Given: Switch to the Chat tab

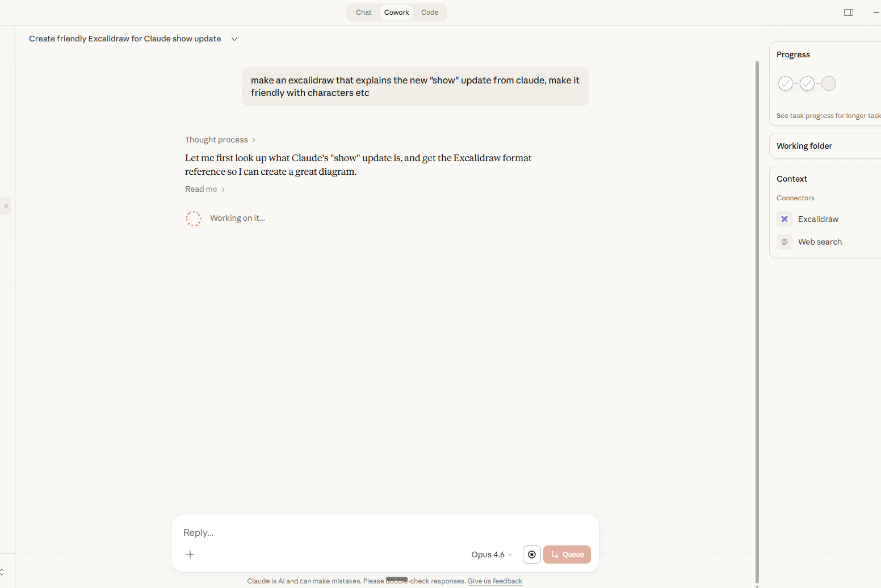Looking at the screenshot, I should 363,12.
